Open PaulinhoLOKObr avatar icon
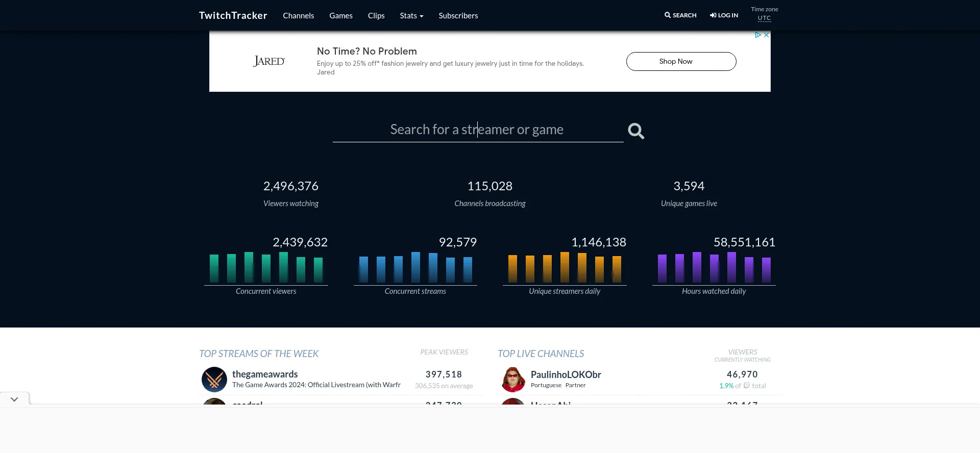 click(513, 380)
